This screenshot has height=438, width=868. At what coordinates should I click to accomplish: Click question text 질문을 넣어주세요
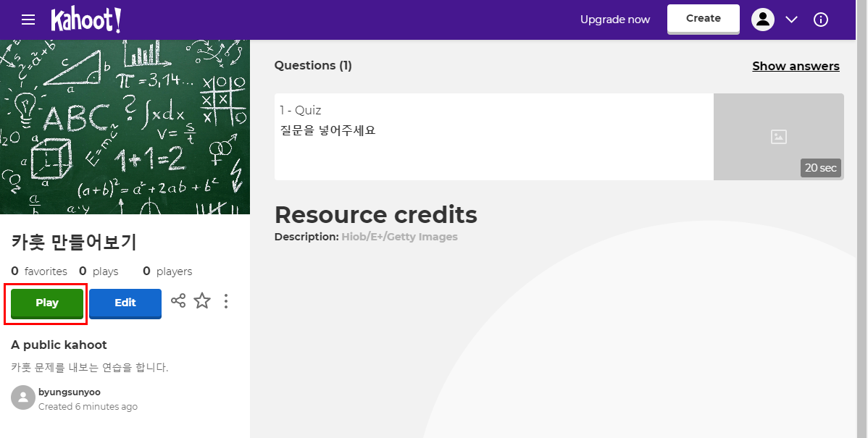327,130
